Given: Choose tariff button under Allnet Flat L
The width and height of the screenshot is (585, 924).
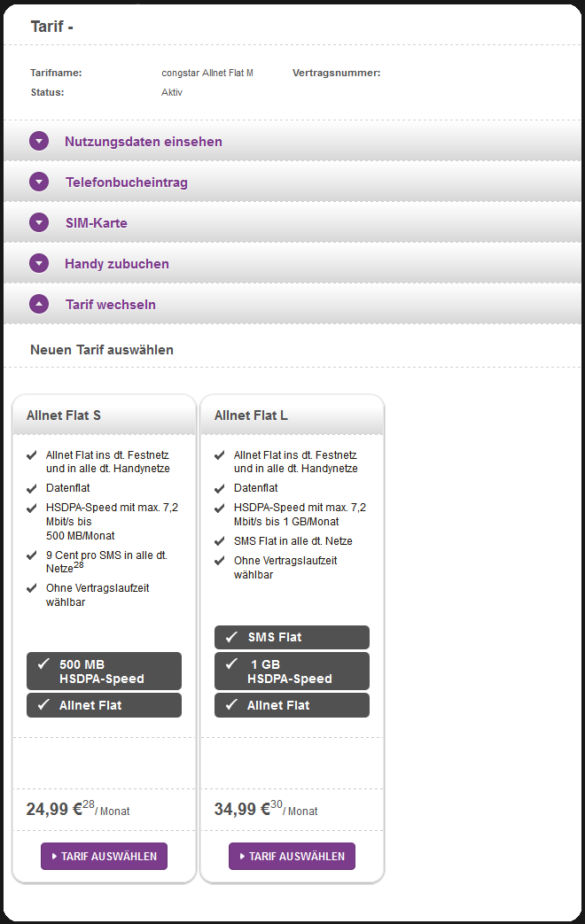Looking at the screenshot, I should point(292,856).
